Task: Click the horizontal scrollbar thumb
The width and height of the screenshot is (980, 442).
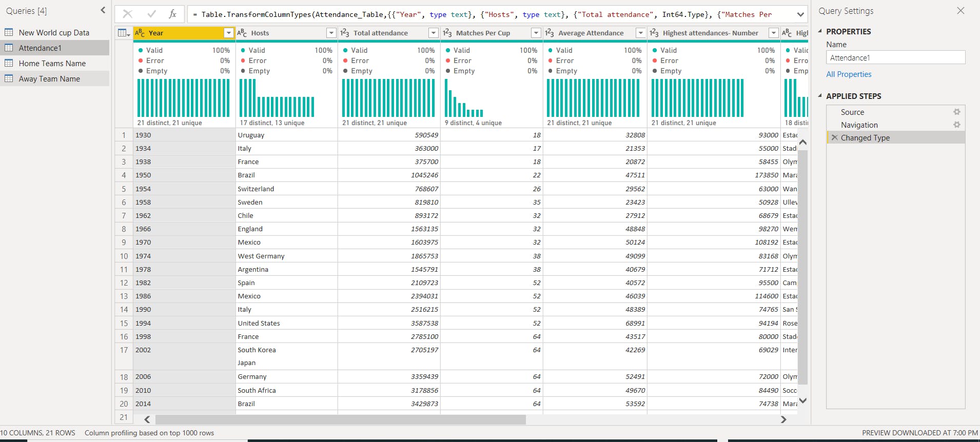Action: point(341,419)
